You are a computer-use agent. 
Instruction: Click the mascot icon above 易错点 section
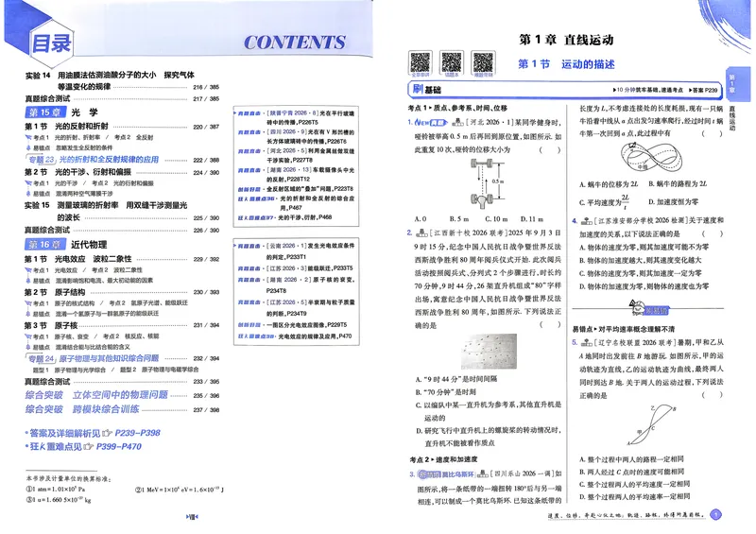pyautogui.click(x=636, y=307)
